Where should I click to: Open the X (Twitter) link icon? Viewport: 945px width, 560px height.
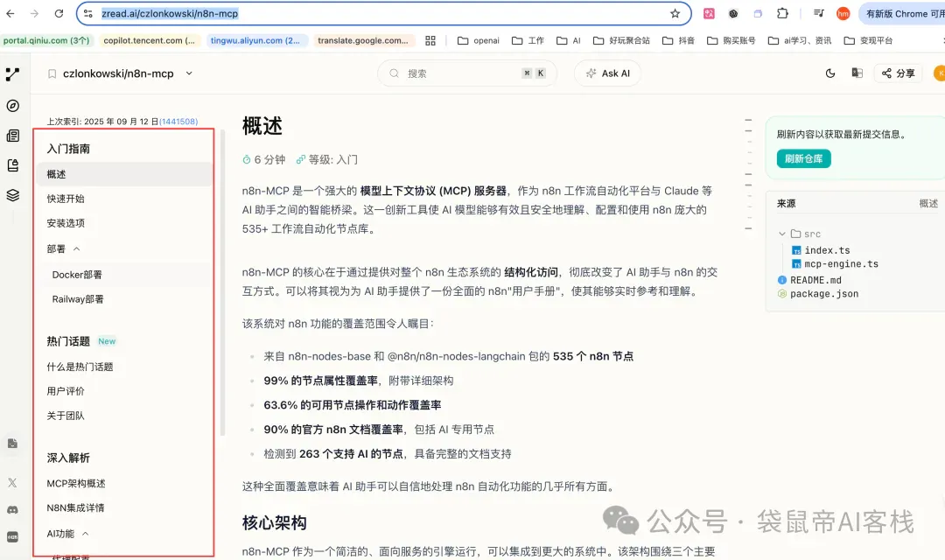coord(12,482)
